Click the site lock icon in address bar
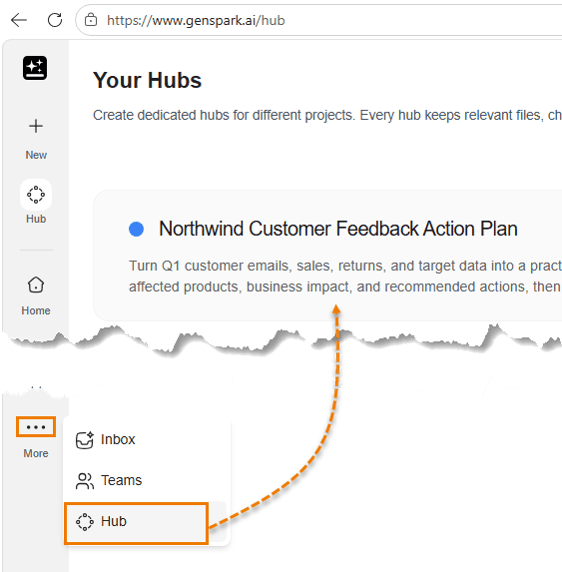The image size is (562, 572). coord(91,20)
